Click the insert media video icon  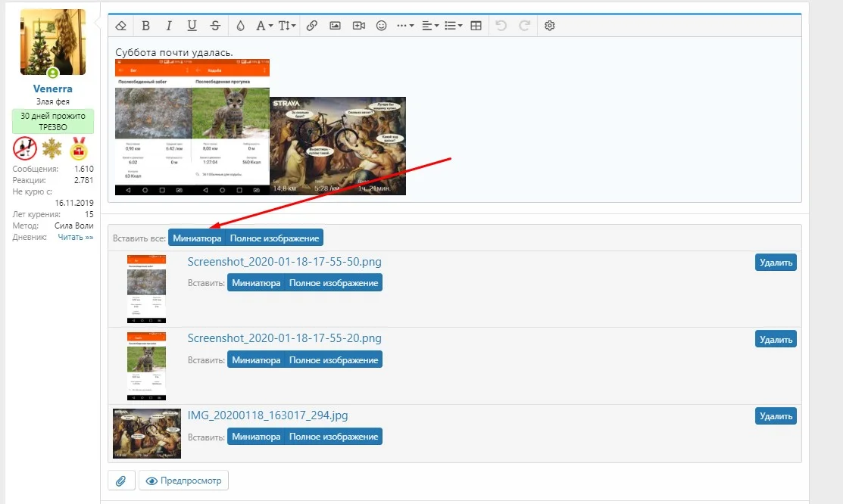pyautogui.click(x=358, y=25)
